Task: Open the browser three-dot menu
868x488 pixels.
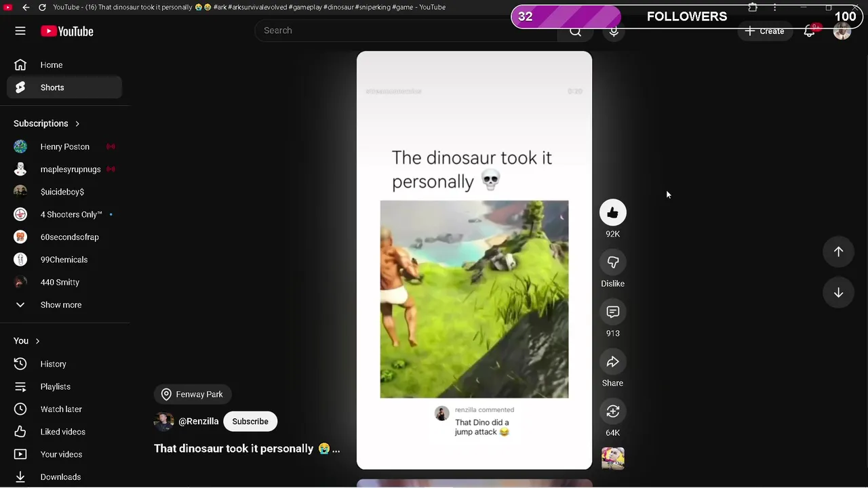Action: tap(774, 7)
